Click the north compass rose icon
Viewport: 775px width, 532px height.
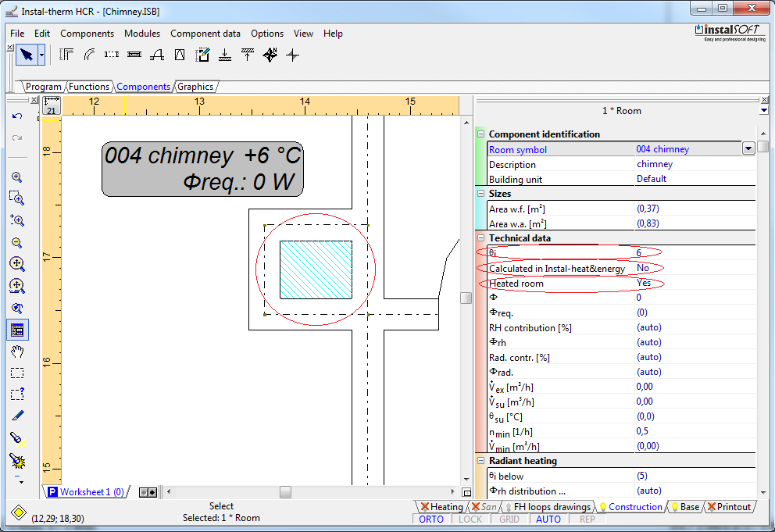tap(270, 55)
